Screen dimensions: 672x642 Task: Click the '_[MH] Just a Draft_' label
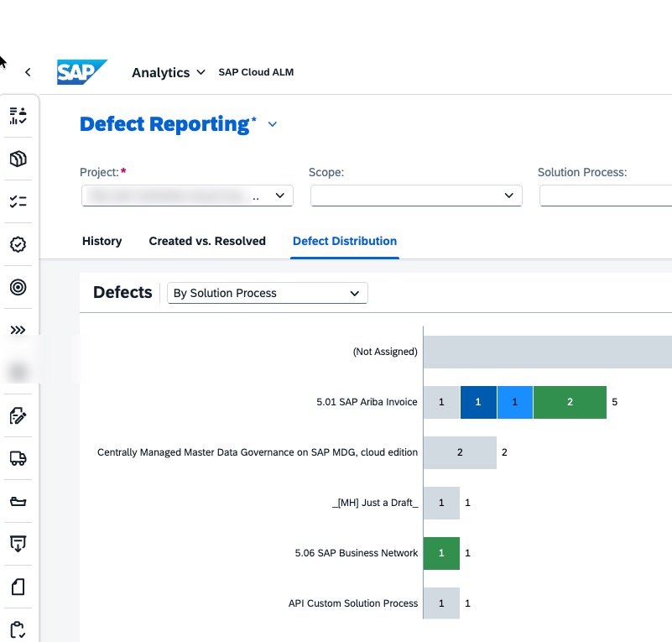click(x=375, y=503)
